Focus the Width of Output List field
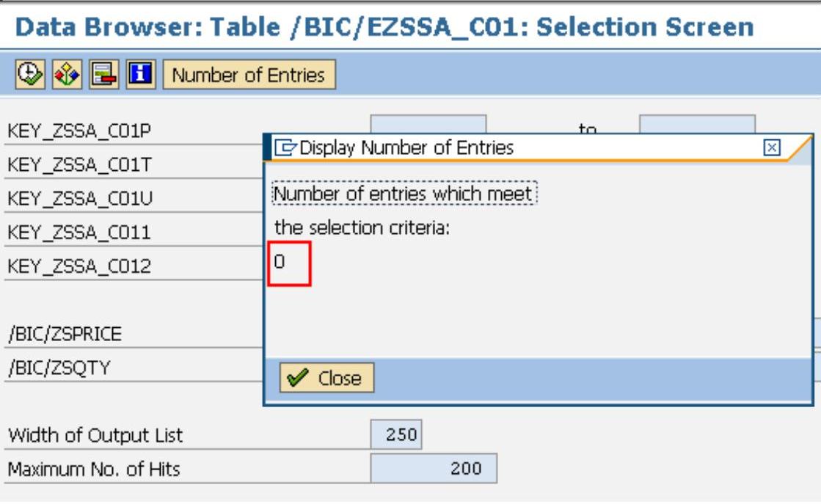 click(396, 435)
